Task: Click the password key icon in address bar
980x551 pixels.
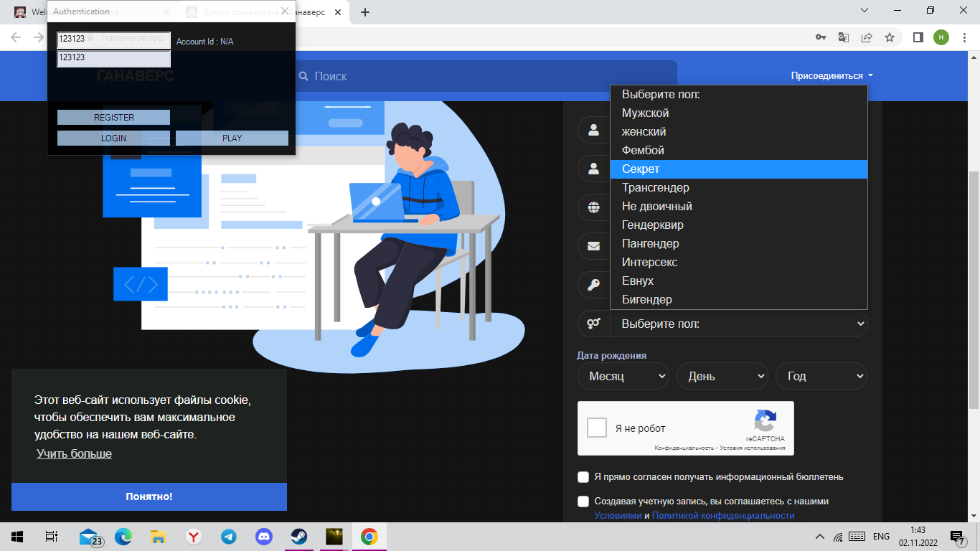Action: (821, 37)
